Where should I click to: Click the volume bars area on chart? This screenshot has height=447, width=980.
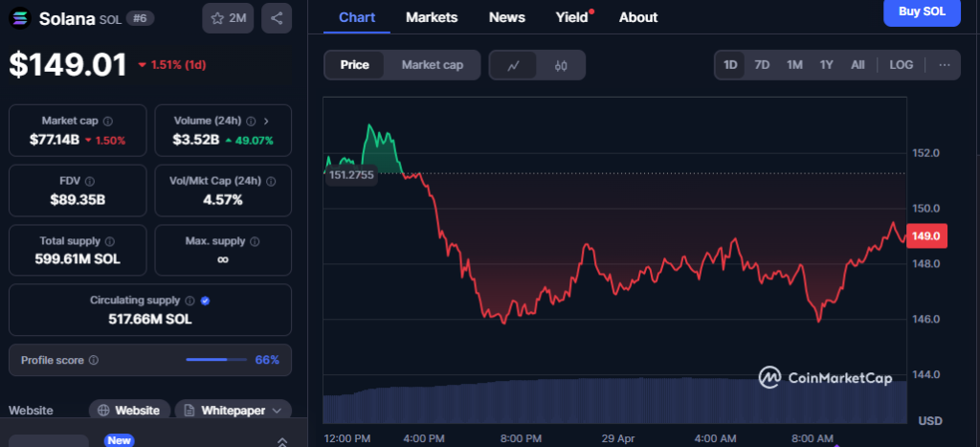pos(615,401)
